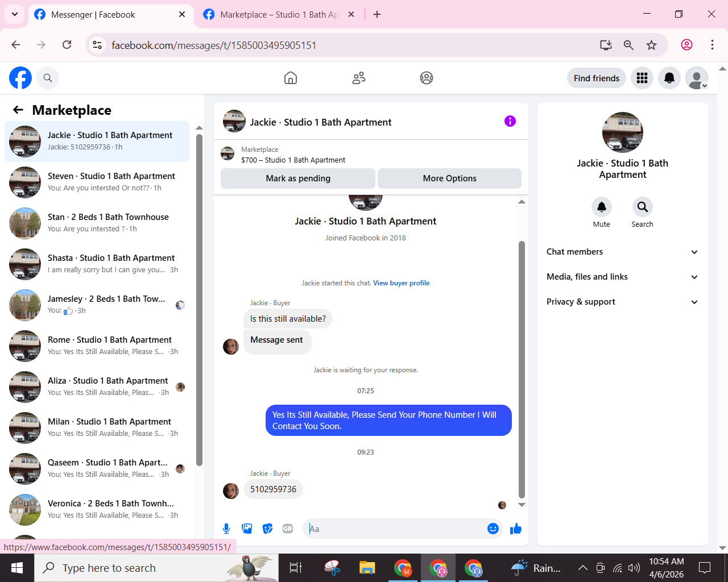The height and width of the screenshot is (582, 728).
Task: Click Jackie's profile picture in right panel
Action: 623,132
